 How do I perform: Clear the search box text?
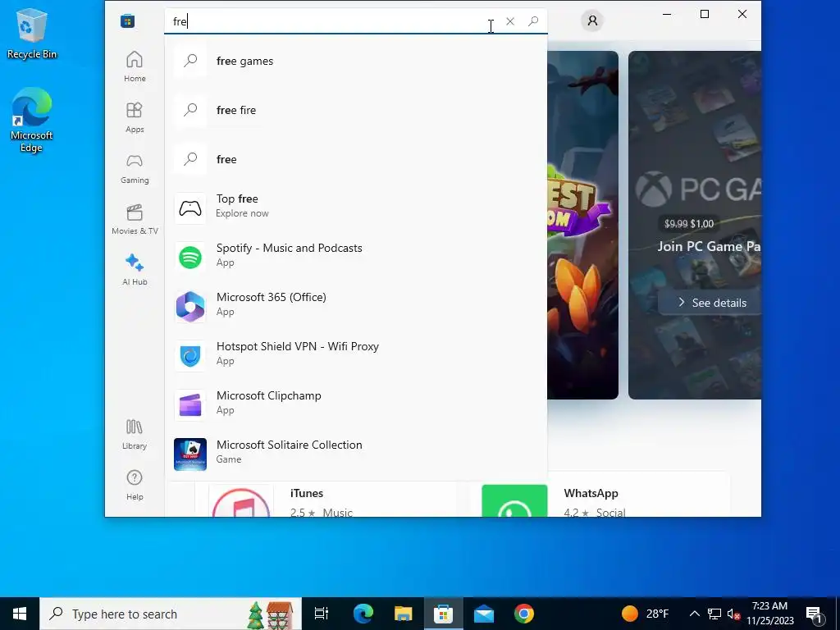point(510,21)
